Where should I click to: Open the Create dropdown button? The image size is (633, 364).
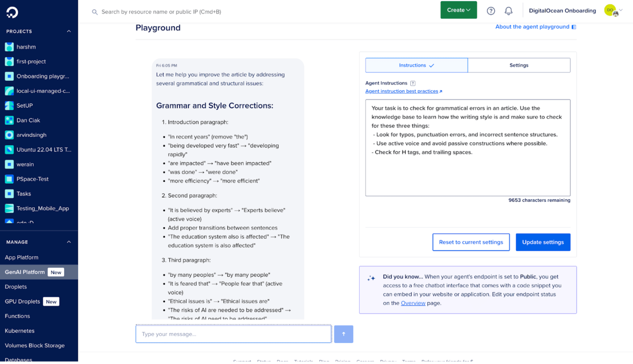(459, 10)
